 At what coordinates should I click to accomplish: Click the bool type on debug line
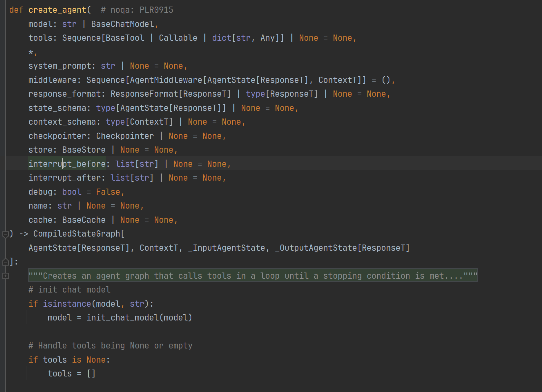point(72,192)
